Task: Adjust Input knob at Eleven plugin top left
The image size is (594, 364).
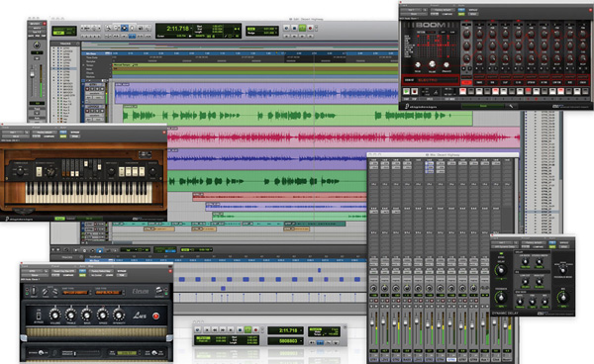Action: (x=34, y=290)
